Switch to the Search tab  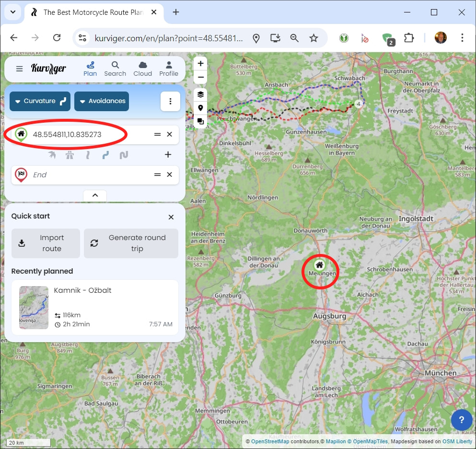(x=115, y=69)
